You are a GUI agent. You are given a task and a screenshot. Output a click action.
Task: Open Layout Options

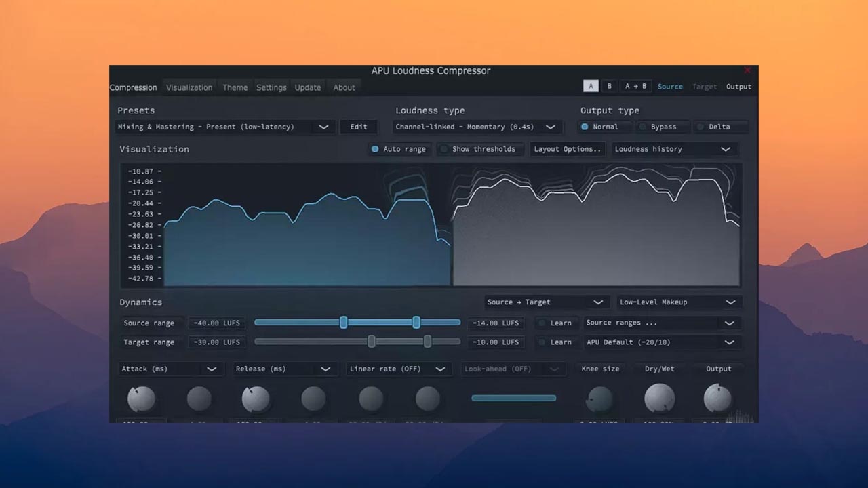567,149
